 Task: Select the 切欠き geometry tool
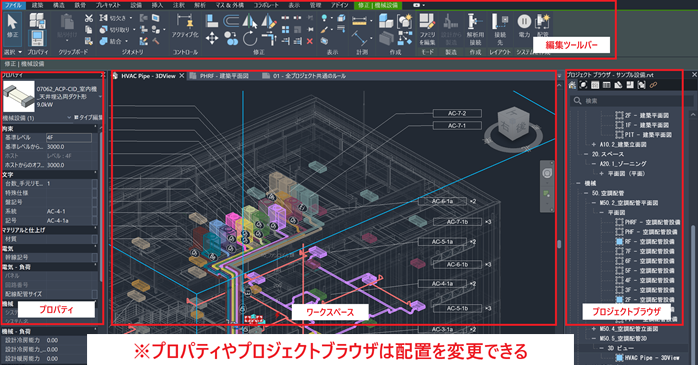(x=113, y=18)
